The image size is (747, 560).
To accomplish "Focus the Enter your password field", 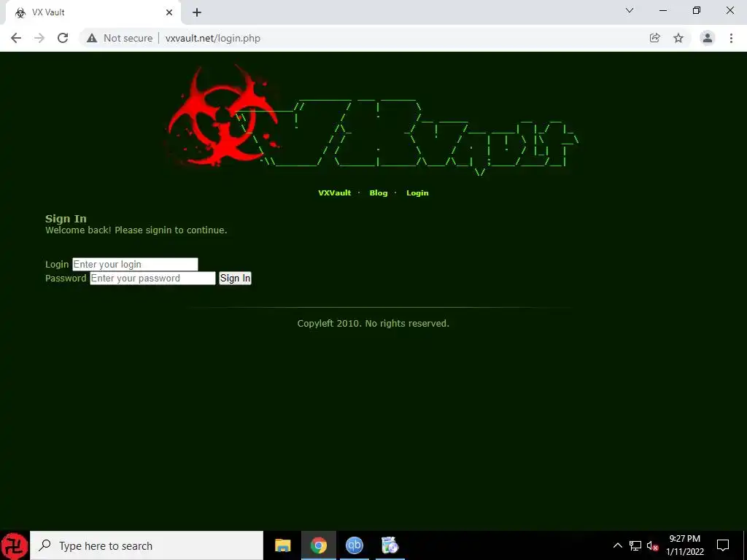I will (x=152, y=278).
